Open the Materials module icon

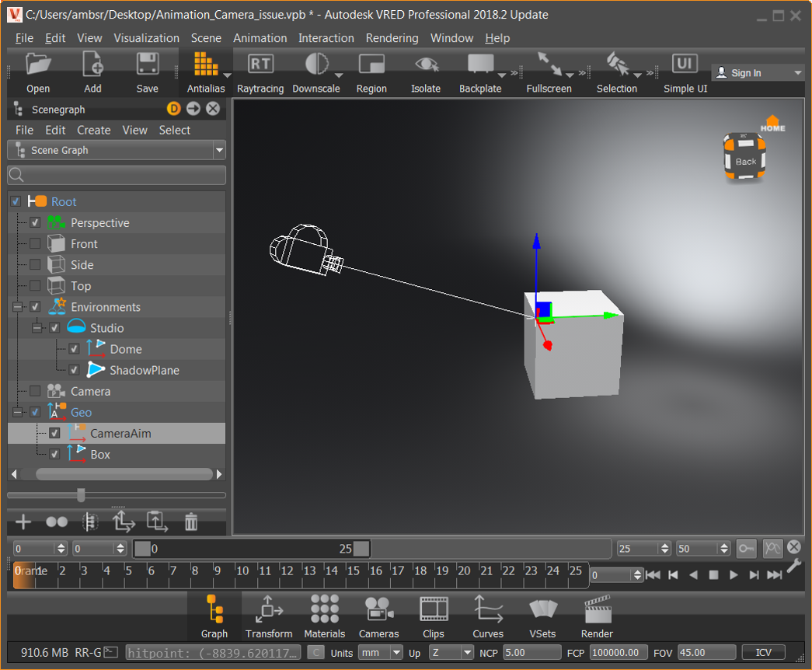325,609
